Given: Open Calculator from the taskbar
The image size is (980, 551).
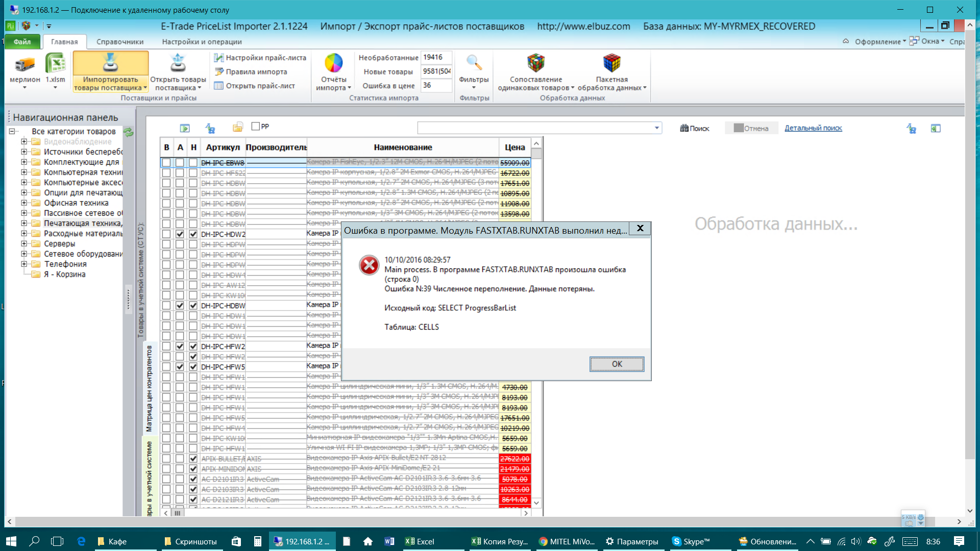Looking at the screenshot, I should click(258, 541).
